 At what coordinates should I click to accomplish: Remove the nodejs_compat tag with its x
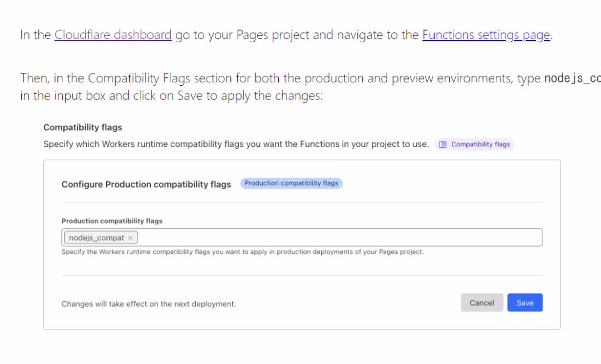point(130,238)
